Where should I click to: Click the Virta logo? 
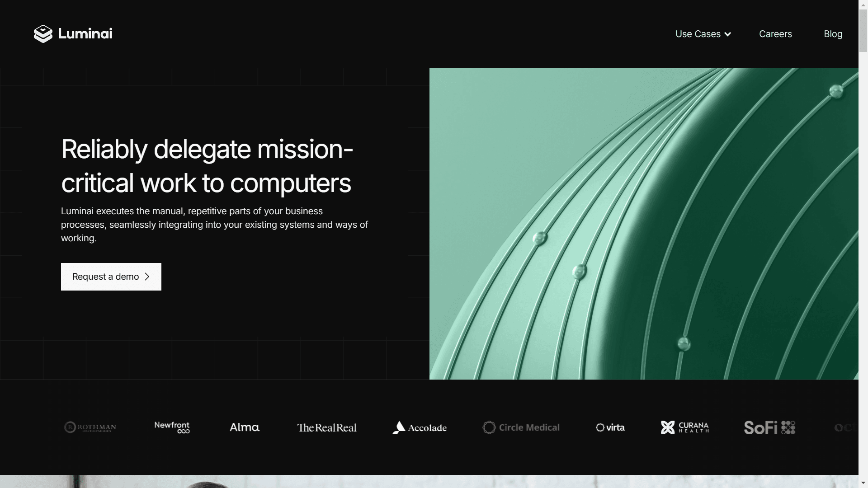tap(610, 427)
